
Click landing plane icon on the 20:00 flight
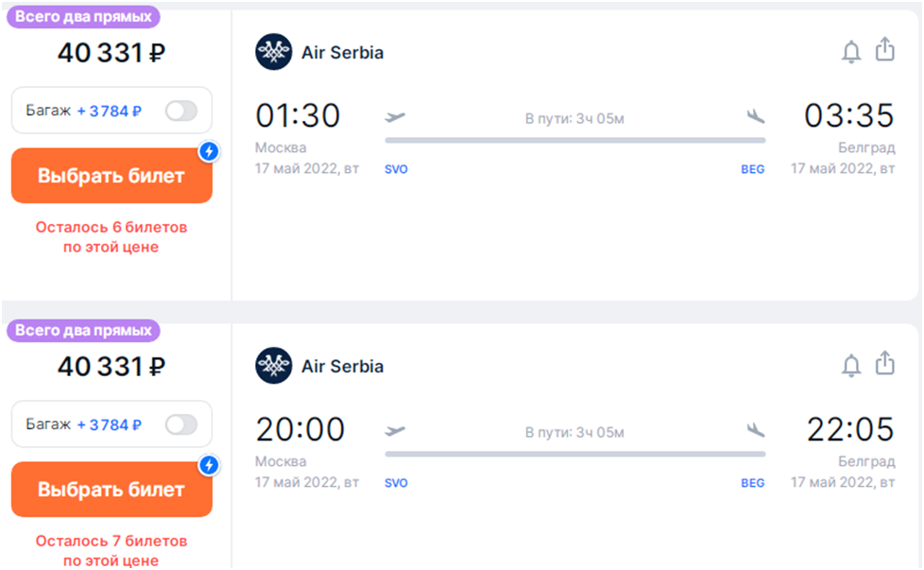click(756, 430)
